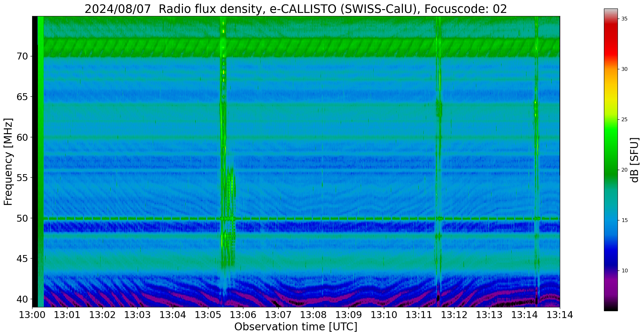Click the plot title mentioning e-CALLISTO
644x336 pixels.
[x=296, y=9]
